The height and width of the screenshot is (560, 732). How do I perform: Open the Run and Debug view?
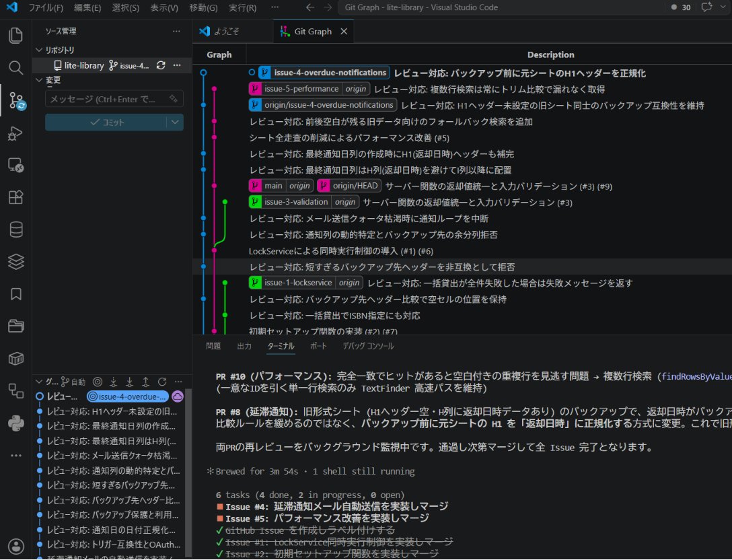16,133
